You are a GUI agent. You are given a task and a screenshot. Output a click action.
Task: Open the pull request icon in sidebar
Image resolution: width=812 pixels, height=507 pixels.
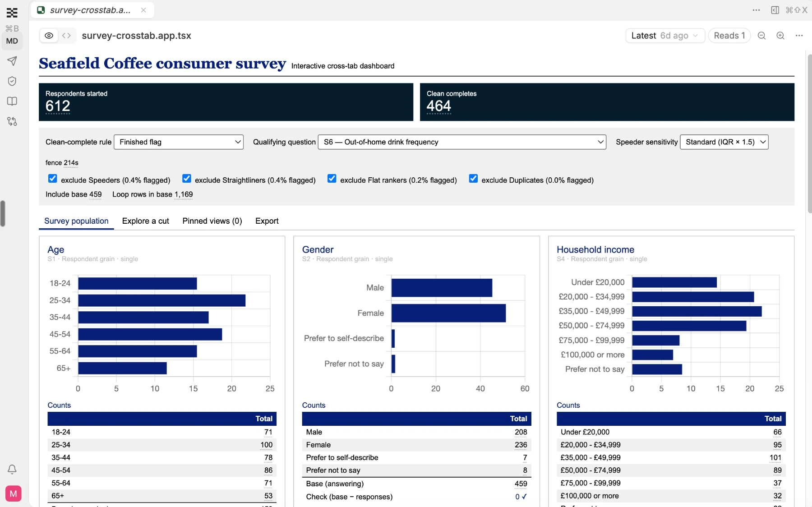(12, 121)
